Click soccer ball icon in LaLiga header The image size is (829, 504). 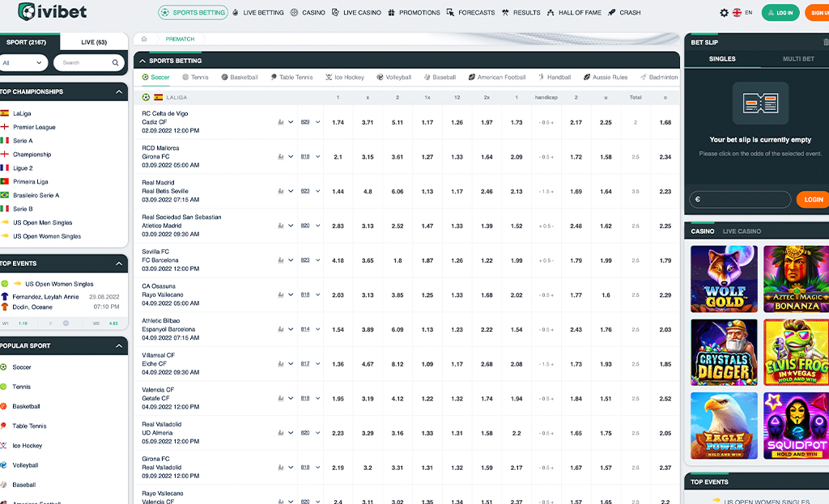click(x=146, y=98)
